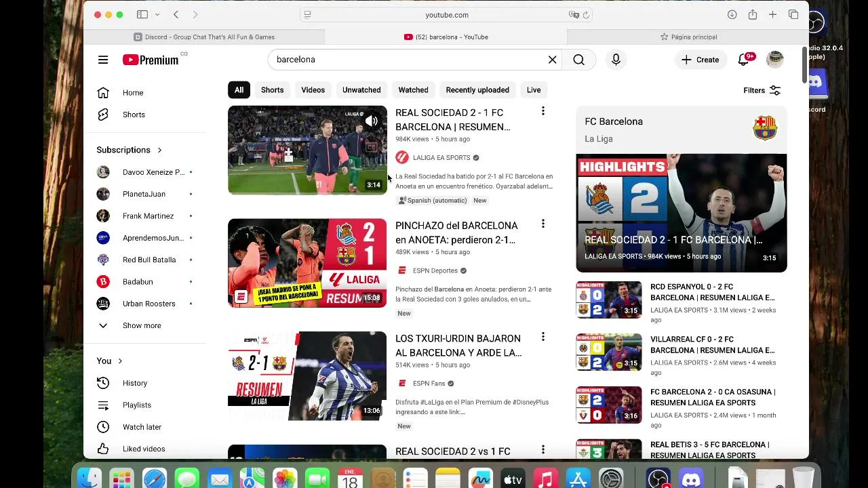
Task: Switch to the barcelona YouTube tab
Action: [x=446, y=37]
